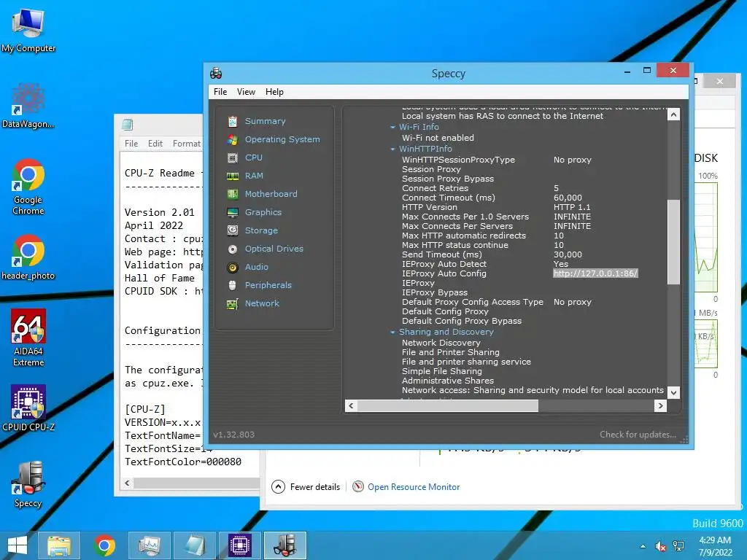Switch to CPU-Z taskbar icon

239,545
